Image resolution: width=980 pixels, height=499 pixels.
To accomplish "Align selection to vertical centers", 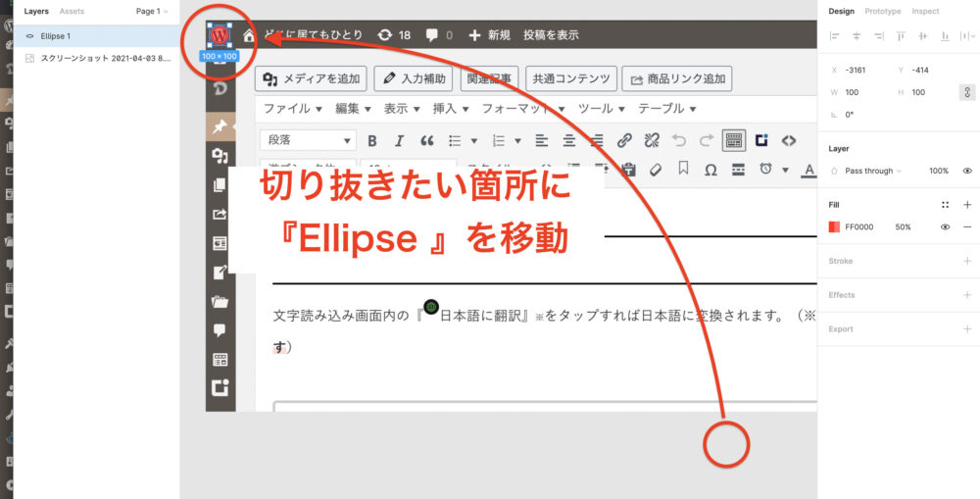I will click(x=923, y=36).
